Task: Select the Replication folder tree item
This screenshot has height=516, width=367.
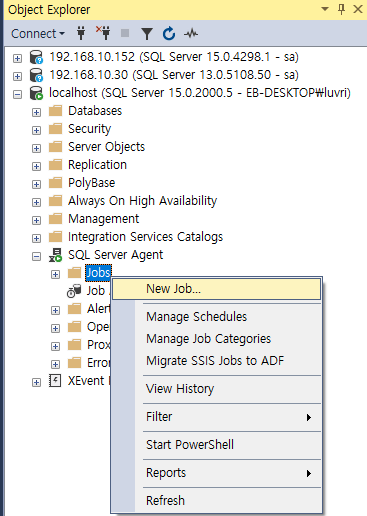Action: tap(97, 165)
